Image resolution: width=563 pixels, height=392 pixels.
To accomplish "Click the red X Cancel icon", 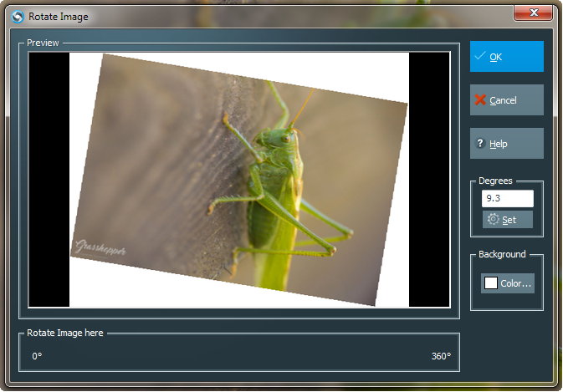I will tap(480, 100).
